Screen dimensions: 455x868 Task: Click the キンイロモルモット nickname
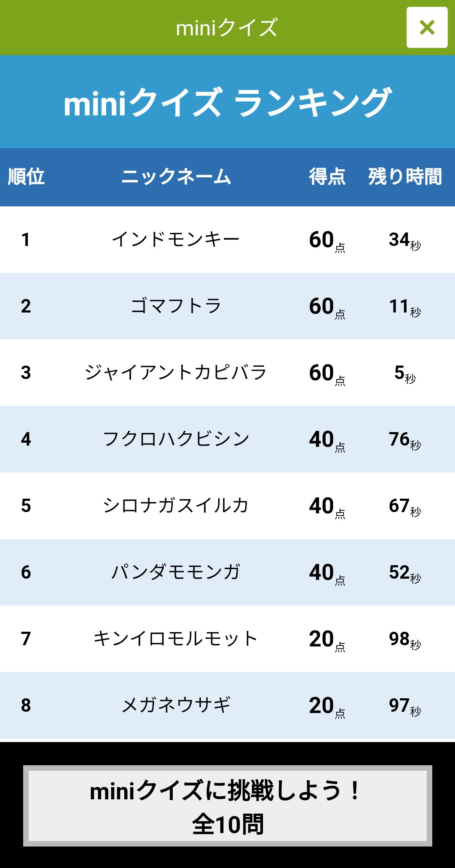[x=176, y=639]
